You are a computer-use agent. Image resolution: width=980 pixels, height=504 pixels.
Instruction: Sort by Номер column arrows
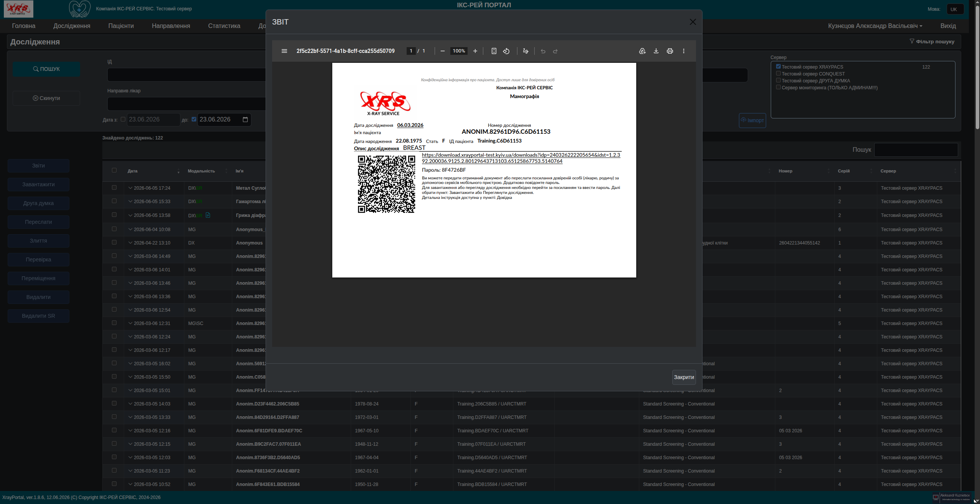pos(829,171)
